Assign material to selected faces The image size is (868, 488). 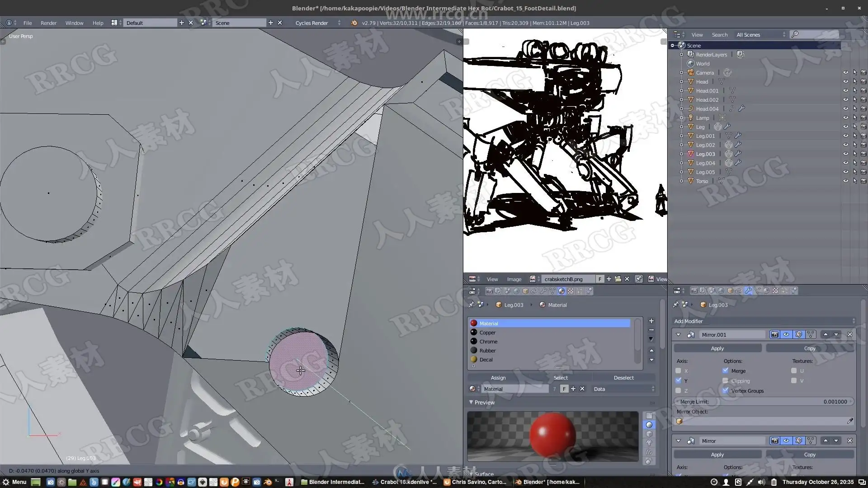pyautogui.click(x=498, y=377)
